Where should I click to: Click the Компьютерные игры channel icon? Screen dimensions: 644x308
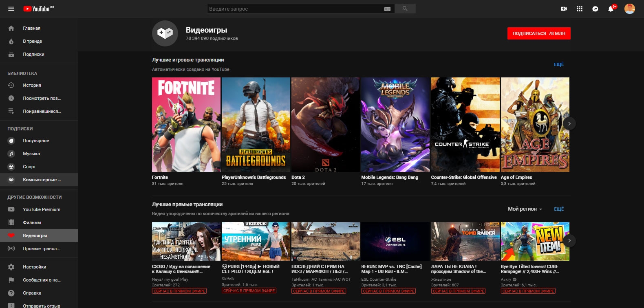pyautogui.click(x=11, y=180)
